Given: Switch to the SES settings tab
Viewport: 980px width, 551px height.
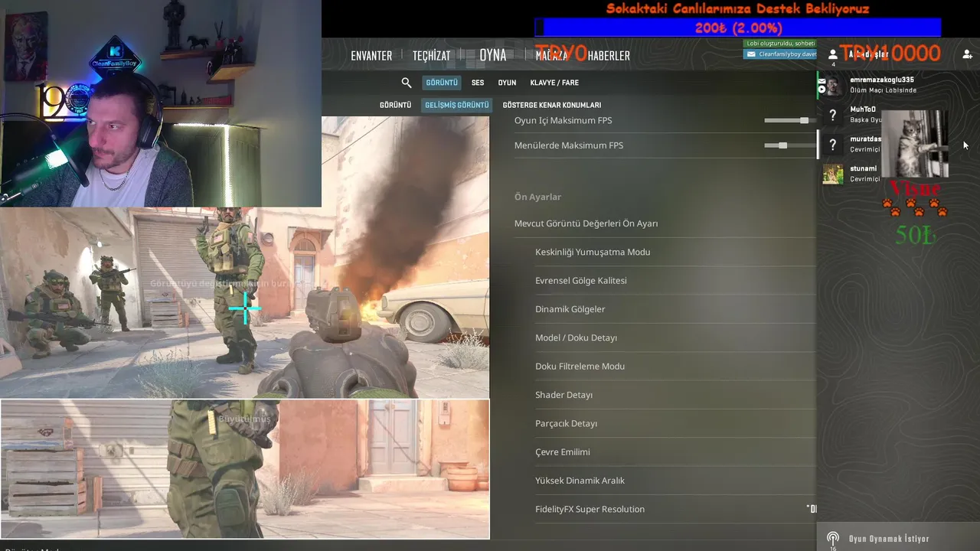Looking at the screenshot, I should coord(478,83).
